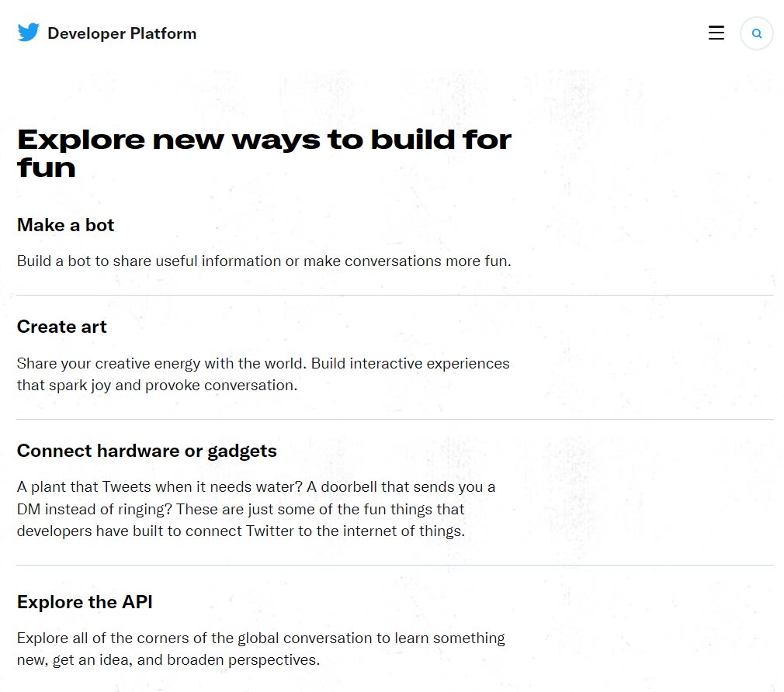Click text 'new, get an idea, and broaden perspectives.'
Viewport: 784px width, 692px height.
point(168,660)
